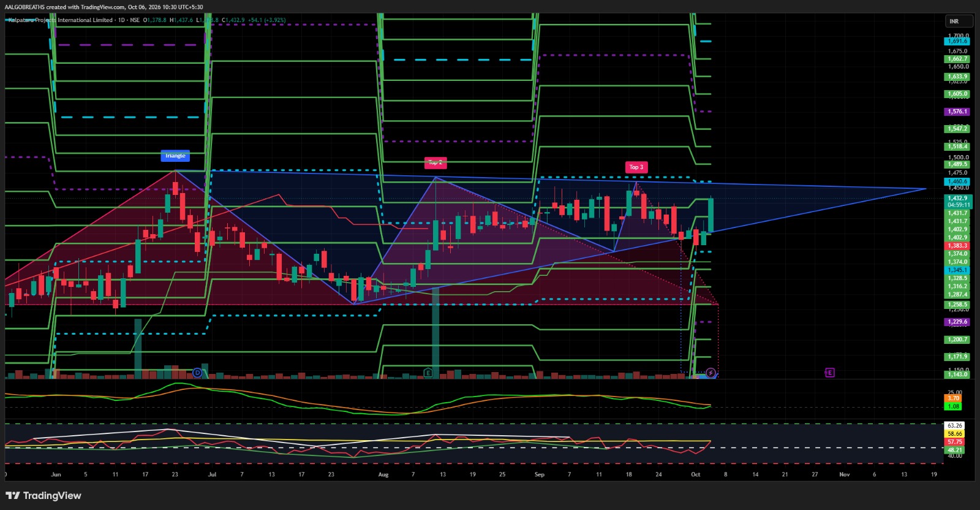Click the green earnings 'E' marker
Viewport: 980px width, 510px height.
pos(428,373)
